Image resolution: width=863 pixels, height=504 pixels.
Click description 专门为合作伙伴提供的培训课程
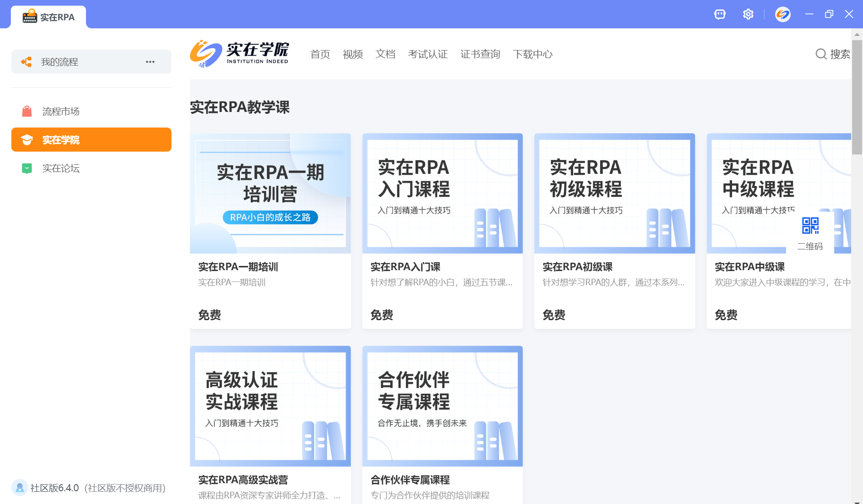[x=430, y=495]
